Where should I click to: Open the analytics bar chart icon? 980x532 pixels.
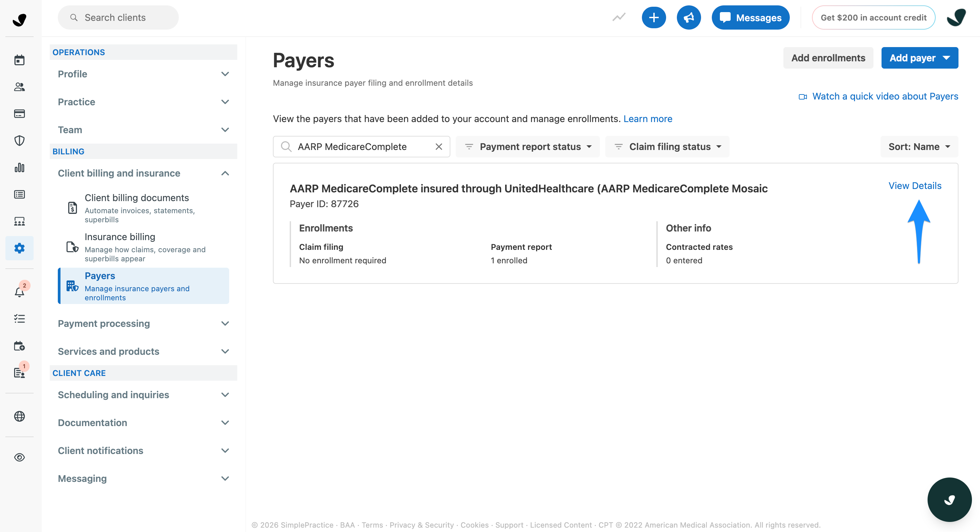pos(19,167)
